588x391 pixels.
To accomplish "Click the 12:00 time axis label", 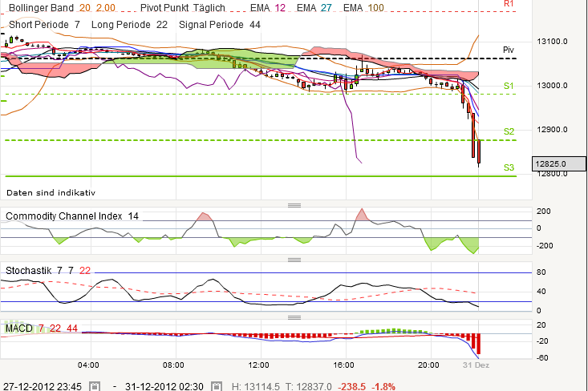I will [x=258, y=365].
